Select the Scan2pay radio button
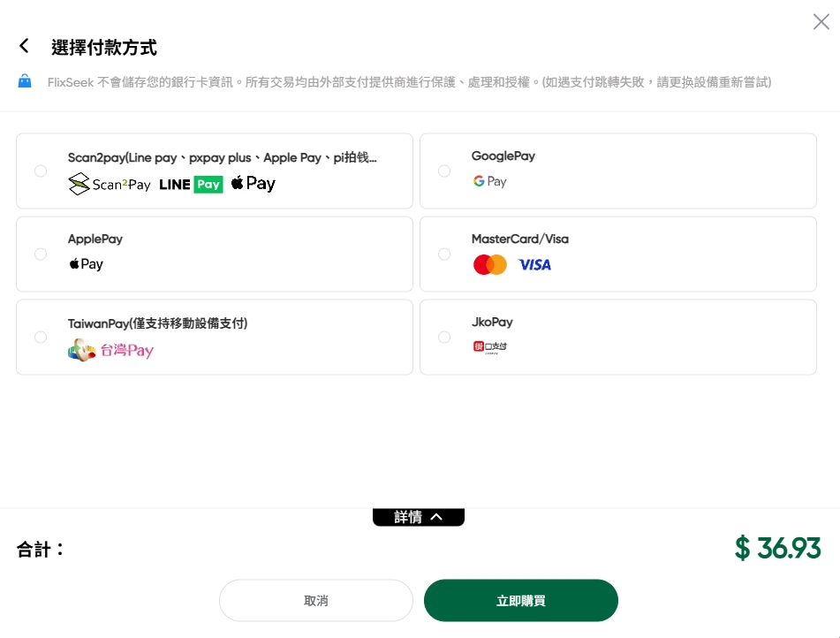 tap(41, 171)
